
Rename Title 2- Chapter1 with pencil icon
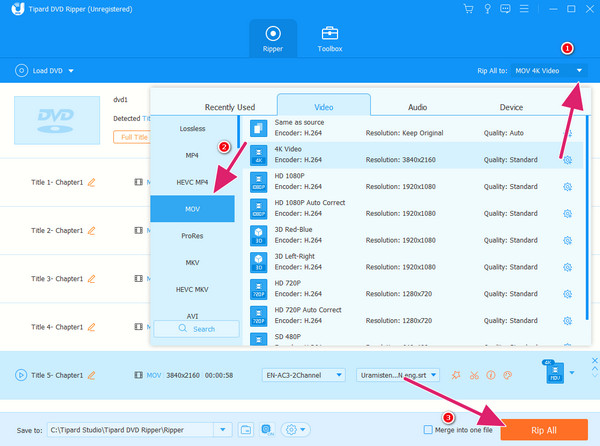(x=91, y=230)
